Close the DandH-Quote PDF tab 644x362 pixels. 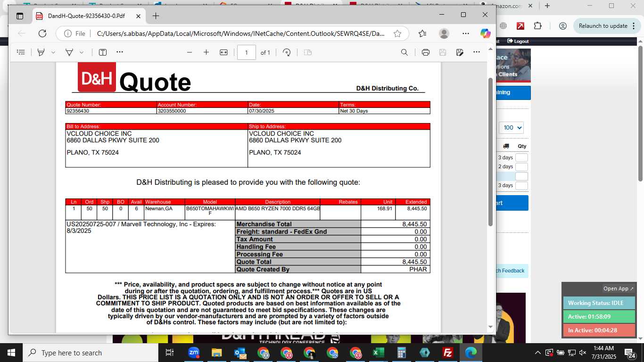coord(138,16)
